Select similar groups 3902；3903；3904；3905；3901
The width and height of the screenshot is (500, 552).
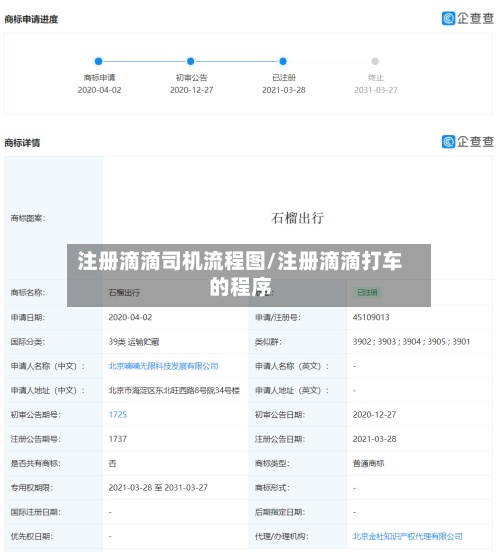[411, 342]
